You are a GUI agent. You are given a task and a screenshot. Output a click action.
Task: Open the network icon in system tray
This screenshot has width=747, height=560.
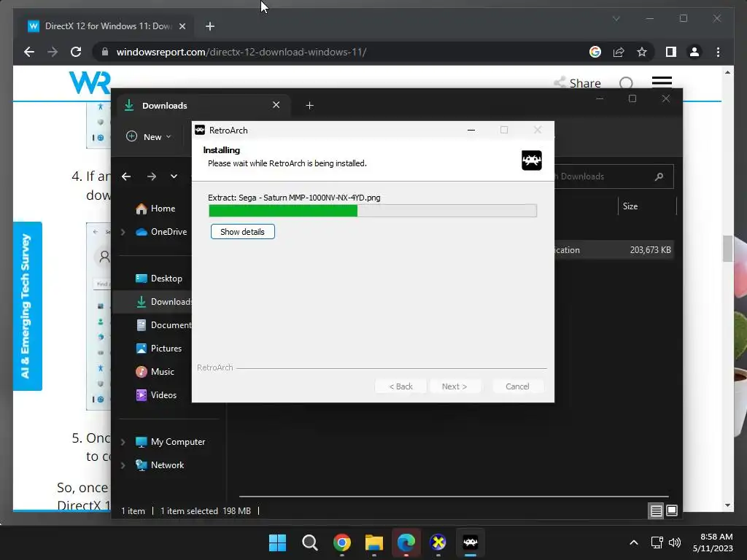(x=657, y=542)
